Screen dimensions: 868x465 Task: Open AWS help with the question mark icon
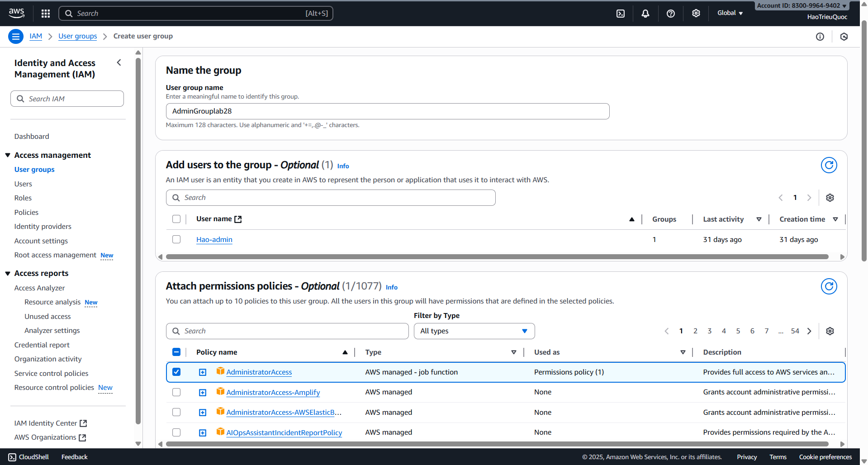[670, 13]
